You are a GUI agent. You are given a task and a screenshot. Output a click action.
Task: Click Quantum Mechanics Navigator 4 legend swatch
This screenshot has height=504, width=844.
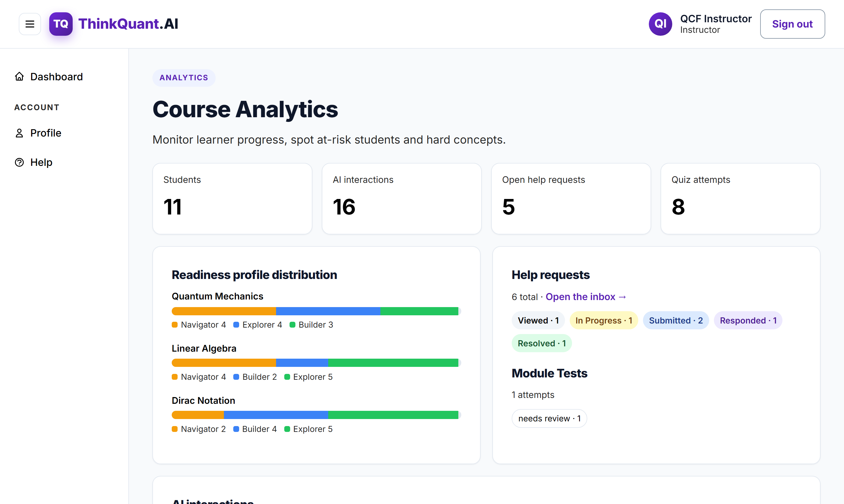coord(175,325)
